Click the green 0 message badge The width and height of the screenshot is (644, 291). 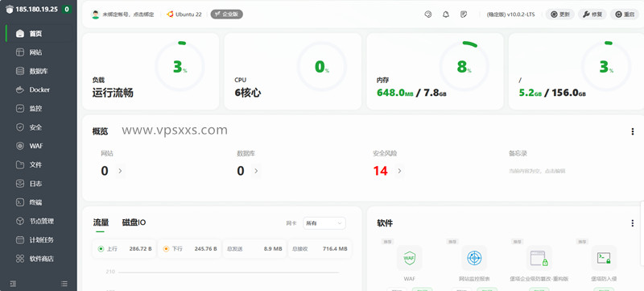[x=67, y=9]
